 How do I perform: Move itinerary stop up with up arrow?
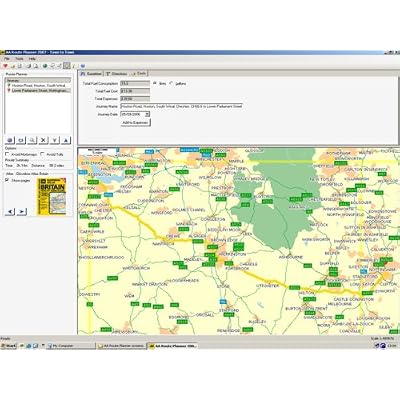[x=66, y=140]
